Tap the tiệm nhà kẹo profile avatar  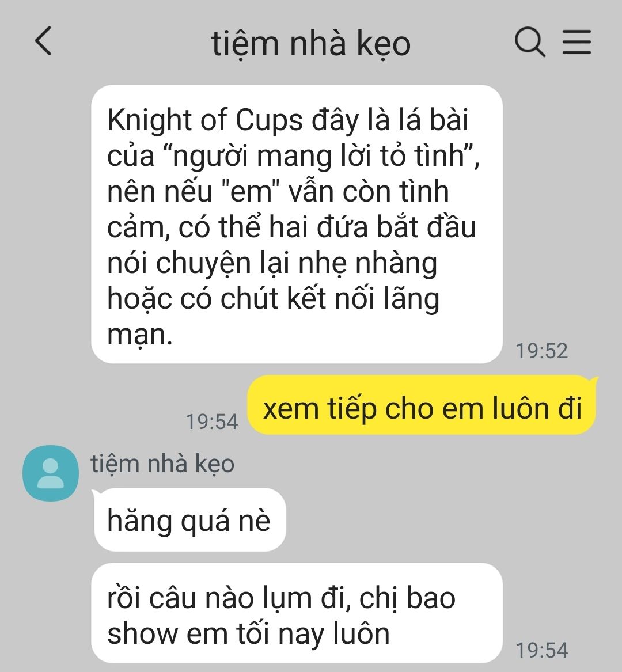51,473
